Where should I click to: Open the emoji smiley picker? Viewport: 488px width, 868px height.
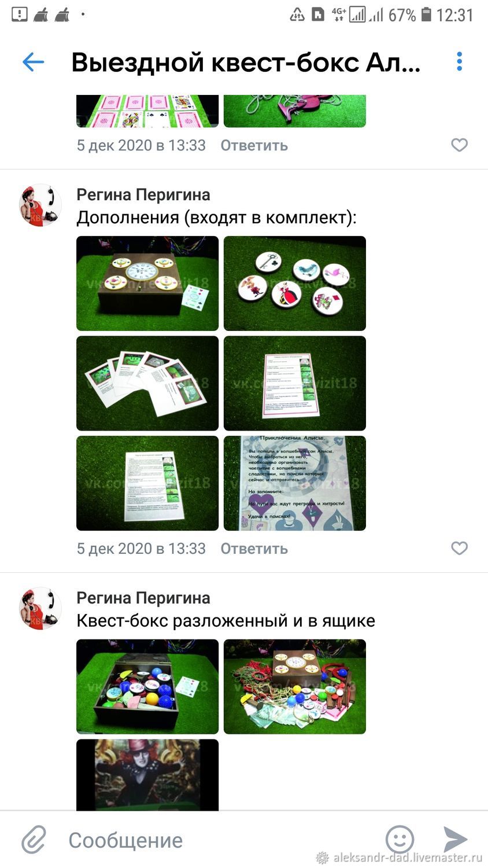click(400, 839)
